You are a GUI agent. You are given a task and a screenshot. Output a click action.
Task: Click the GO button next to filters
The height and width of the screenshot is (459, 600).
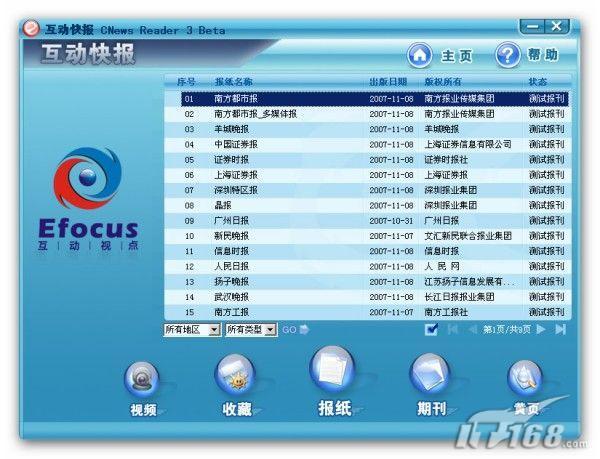[294, 329]
